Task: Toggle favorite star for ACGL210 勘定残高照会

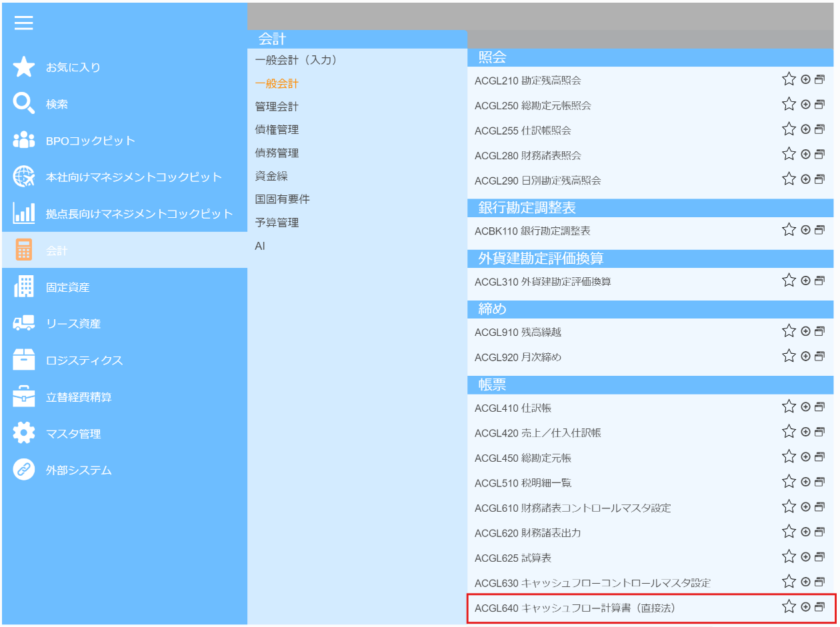Action: pos(789,79)
